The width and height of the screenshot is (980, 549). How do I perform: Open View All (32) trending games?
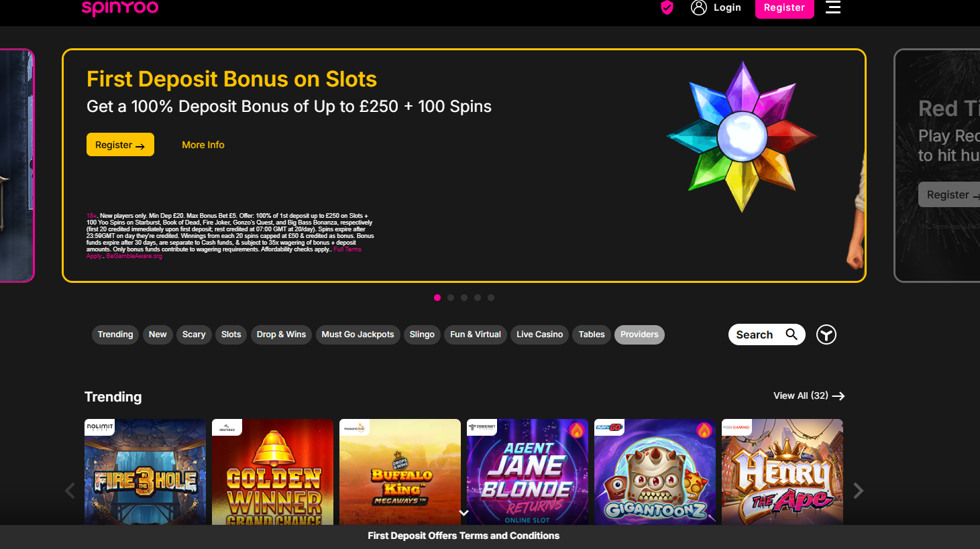(809, 395)
